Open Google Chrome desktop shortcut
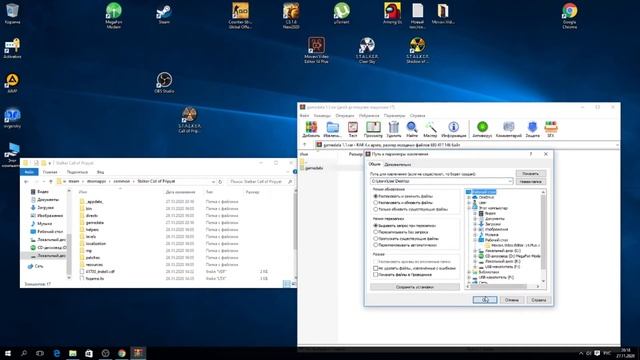The height and width of the screenshot is (360, 640). [569, 16]
